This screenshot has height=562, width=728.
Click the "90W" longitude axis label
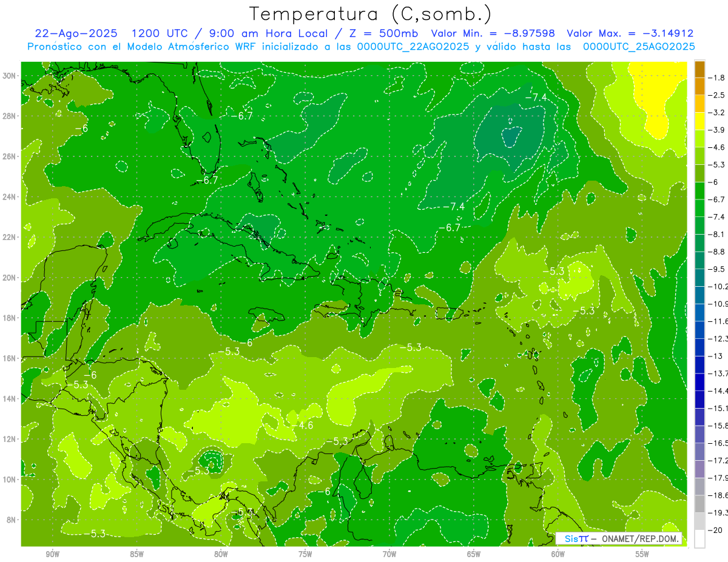[52, 554]
